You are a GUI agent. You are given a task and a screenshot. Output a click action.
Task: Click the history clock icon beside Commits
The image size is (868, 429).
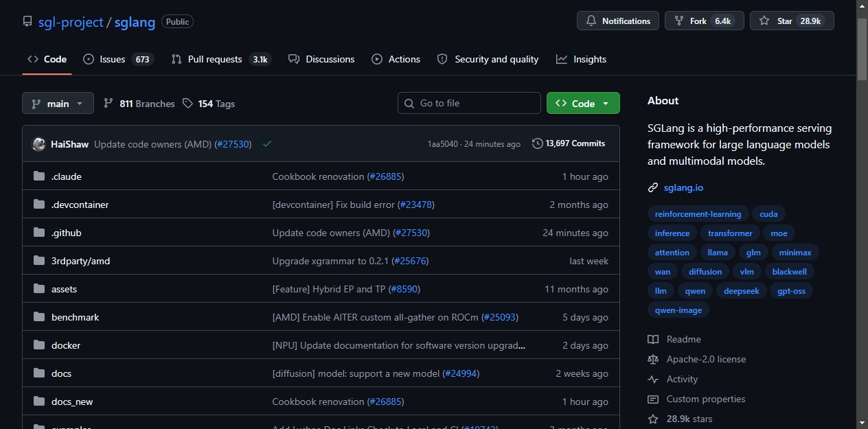(x=537, y=143)
